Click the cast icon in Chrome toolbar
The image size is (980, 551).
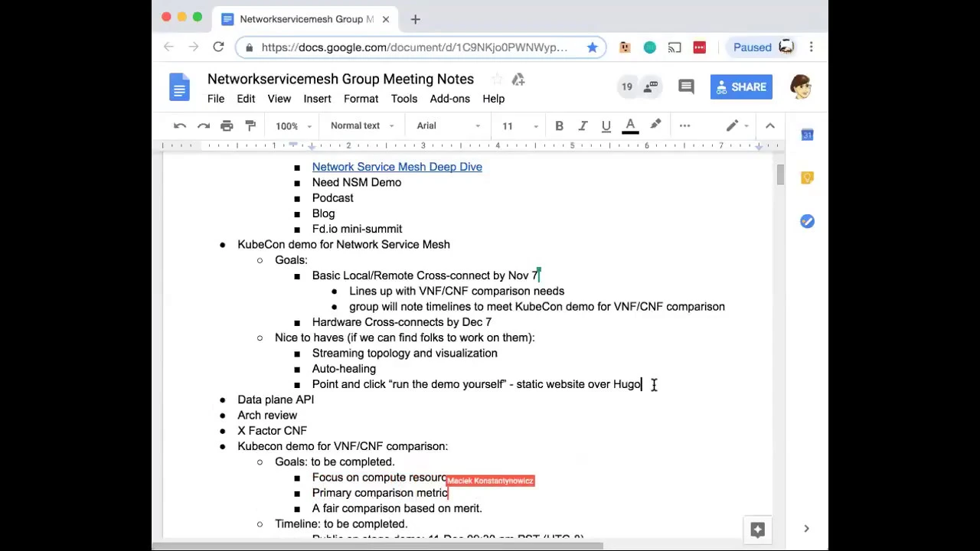pyautogui.click(x=675, y=47)
